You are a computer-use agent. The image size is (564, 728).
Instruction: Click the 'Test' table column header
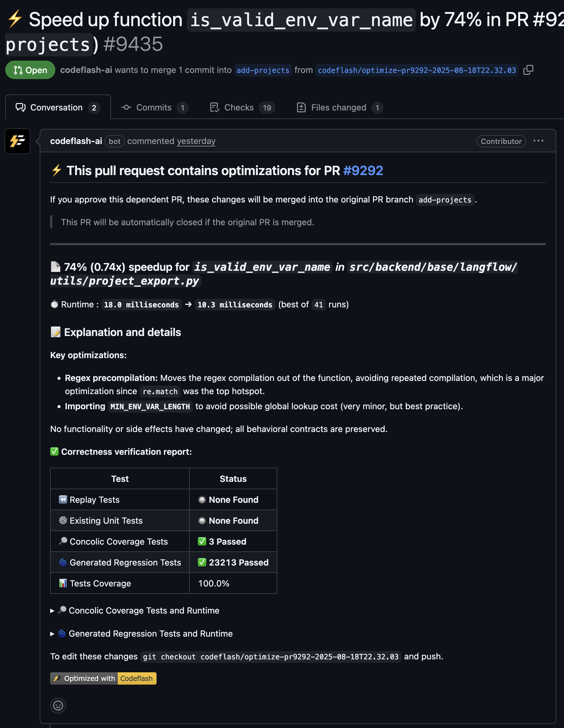click(x=120, y=479)
